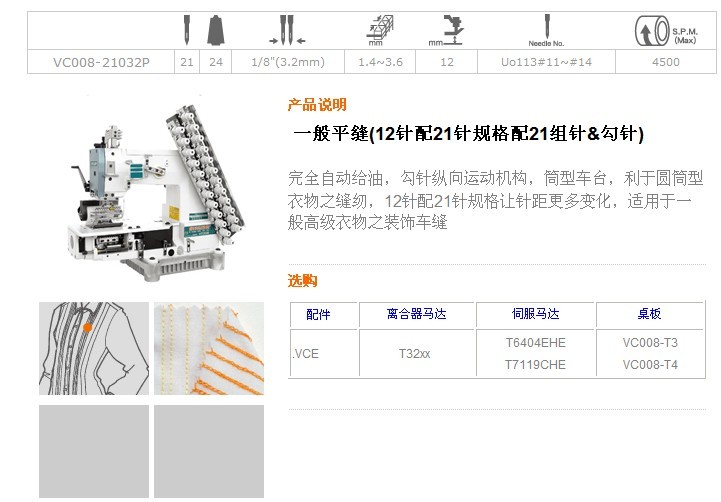Click the 配件 column header
721x502 pixels.
click(318, 314)
